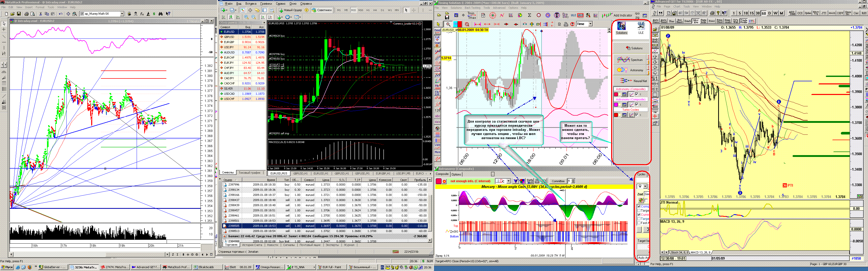
Task: Switch to the Options tab in Astronomy panel
Action: coord(456,174)
